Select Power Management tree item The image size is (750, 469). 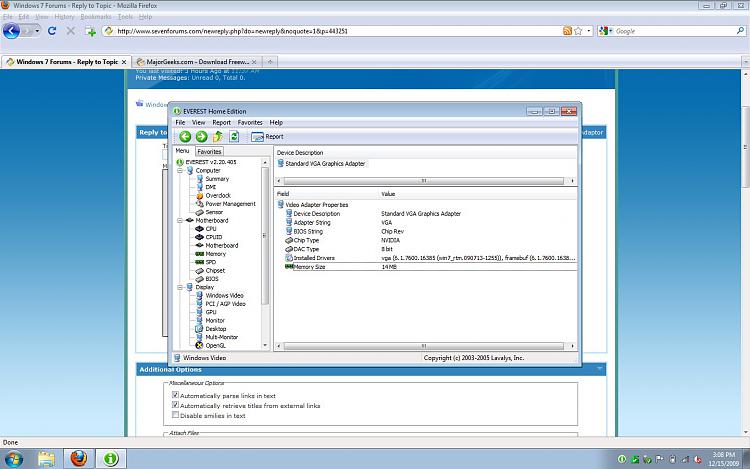tap(231, 204)
